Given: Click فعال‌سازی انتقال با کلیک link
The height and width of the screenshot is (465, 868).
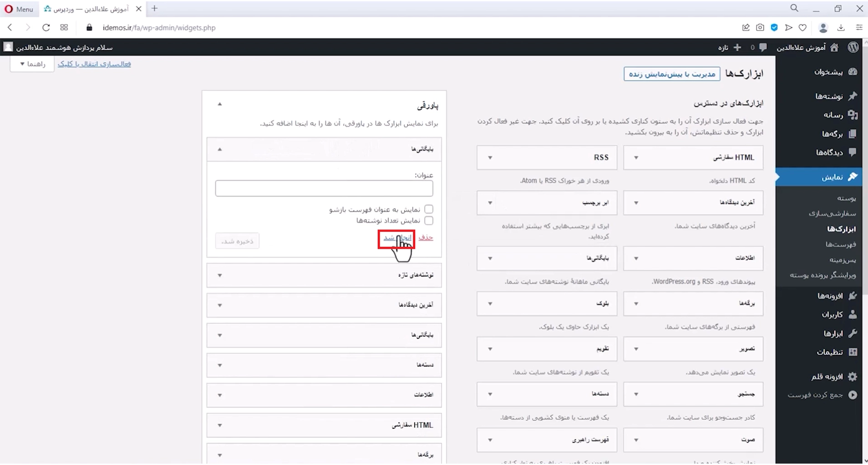Looking at the screenshot, I should (94, 64).
